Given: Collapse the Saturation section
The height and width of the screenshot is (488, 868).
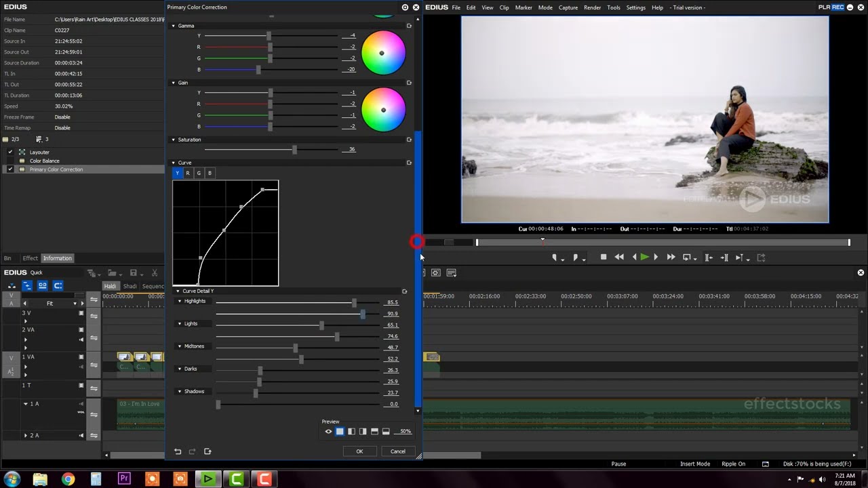Looking at the screenshot, I should point(174,140).
